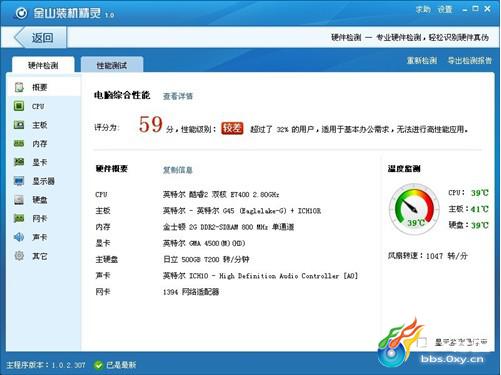The image size is (501, 375).
Task: Open 设置 settings in title bar
Action: pos(445,9)
